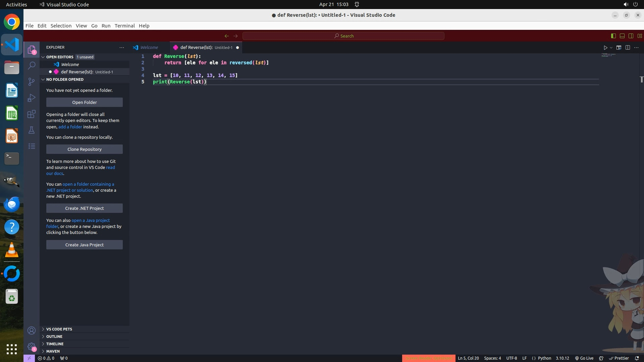Toggle Secondary Side Bar visibility
The width and height of the screenshot is (644, 362).
click(x=631, y=36)
